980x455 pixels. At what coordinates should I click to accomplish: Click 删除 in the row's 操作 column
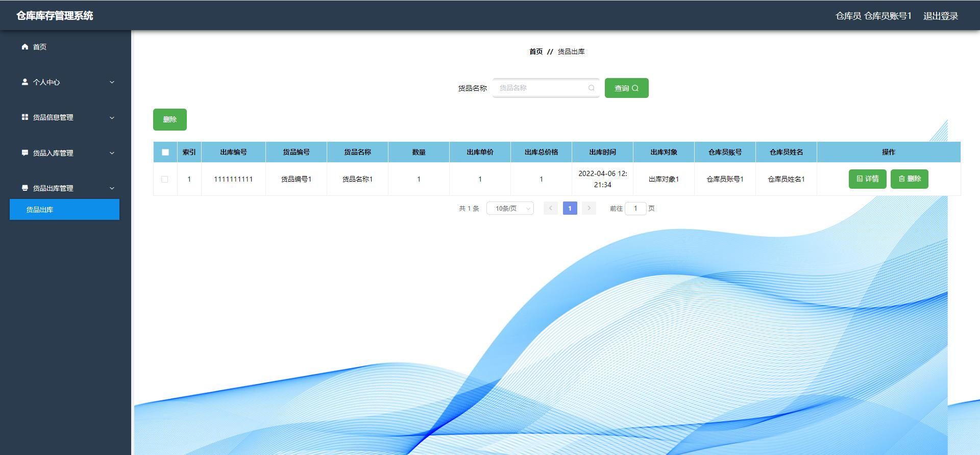coord(909,179)
